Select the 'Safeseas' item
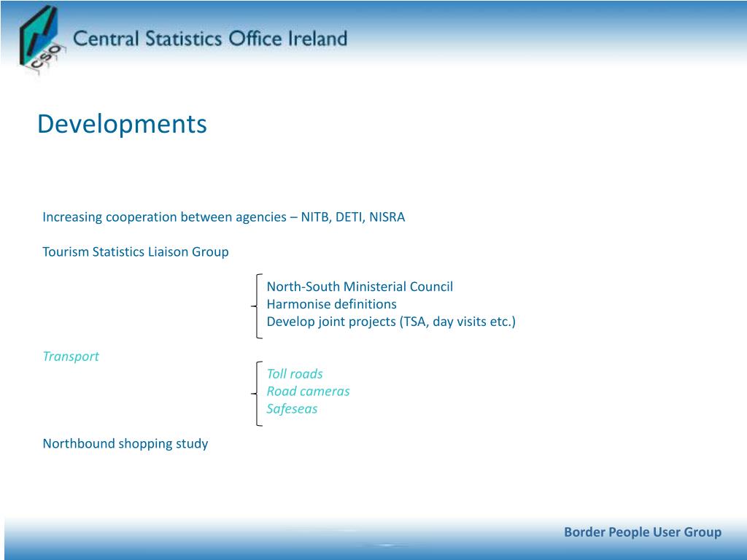Viewport: 747px width, 560px height. pos(292,408)
